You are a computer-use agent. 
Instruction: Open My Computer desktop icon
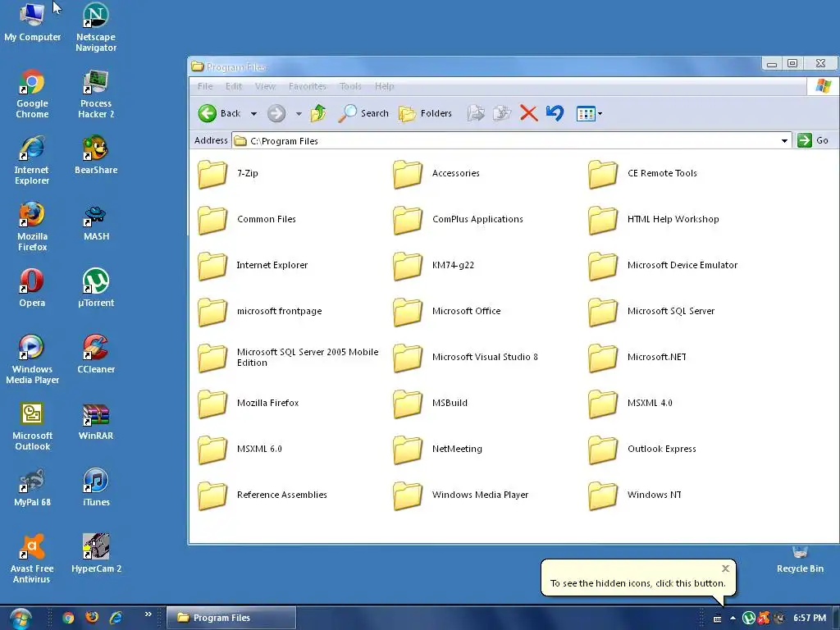point(32,23)
